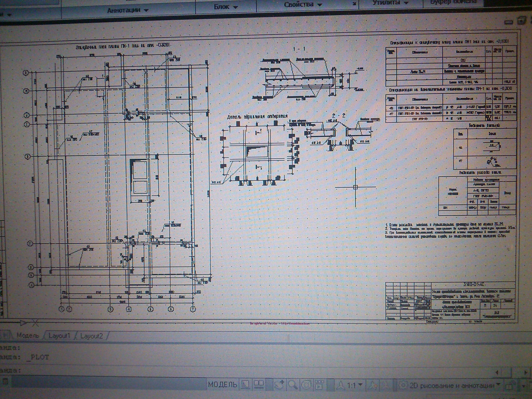The height and width of the screenshot is (399, 532).
Task: Expand the Свойства ribbon panel
Action: tap(303, 4)
